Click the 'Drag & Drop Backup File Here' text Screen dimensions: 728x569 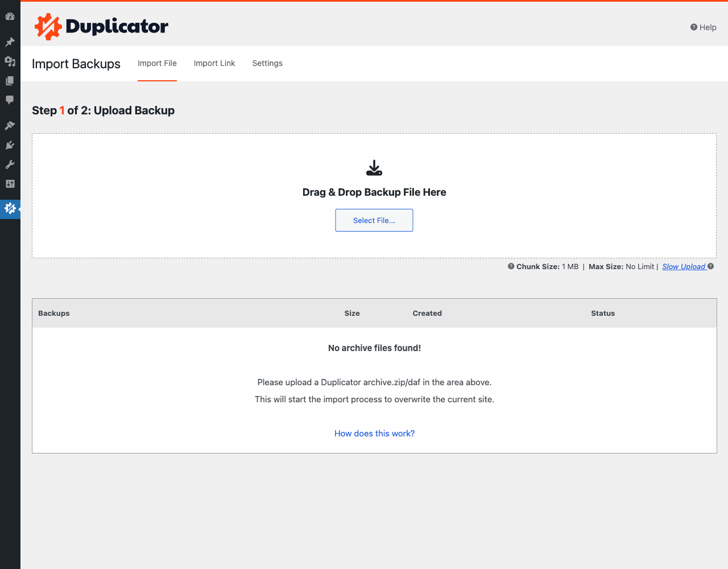374,192
